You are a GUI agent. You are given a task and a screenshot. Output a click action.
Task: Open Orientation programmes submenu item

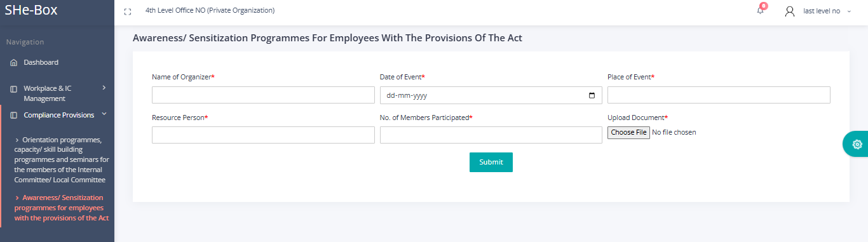pyautogui.click(x=61, y=159)
